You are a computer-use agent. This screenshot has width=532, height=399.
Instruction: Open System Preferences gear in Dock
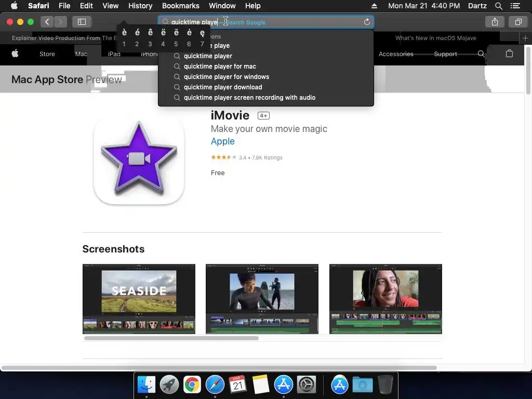[307, 385]
